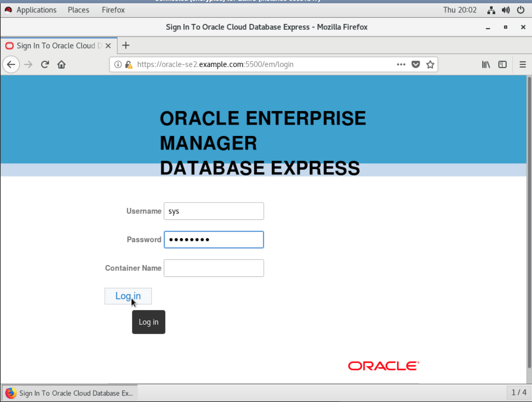This screenshot has width=532, height=402.
Task: Click the Username label
Action: pos(144,211)
